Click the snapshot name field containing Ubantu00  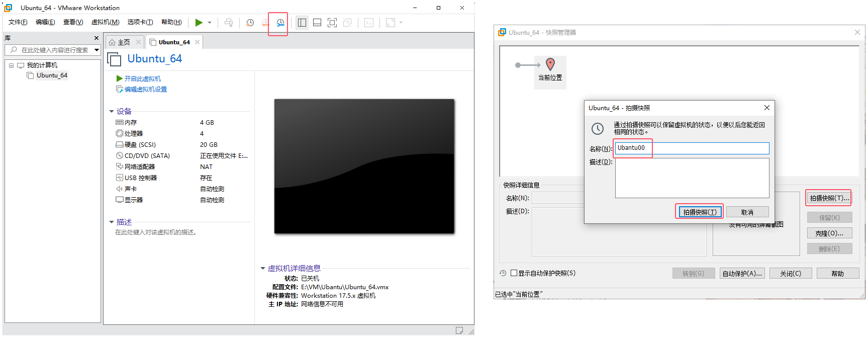pyautogui.click(x=692, y=148)
